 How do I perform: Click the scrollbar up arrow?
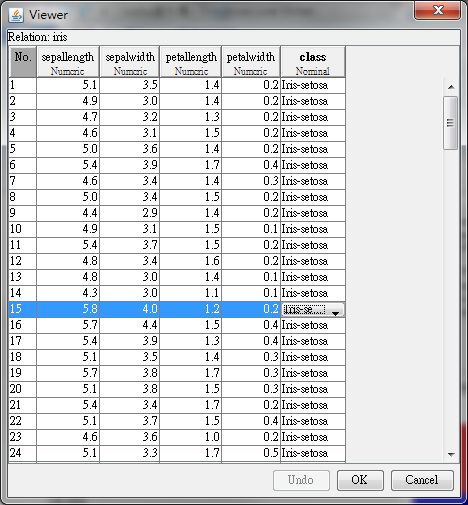[451, 87]
